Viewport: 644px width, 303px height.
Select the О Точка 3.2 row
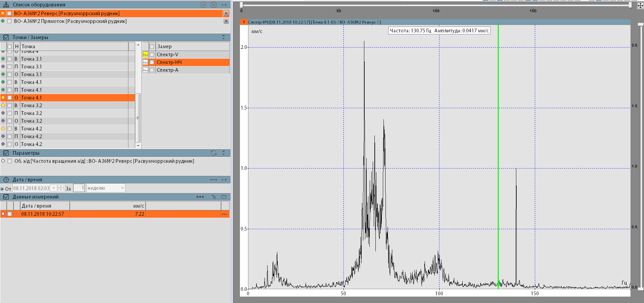(x=67, y=121)
